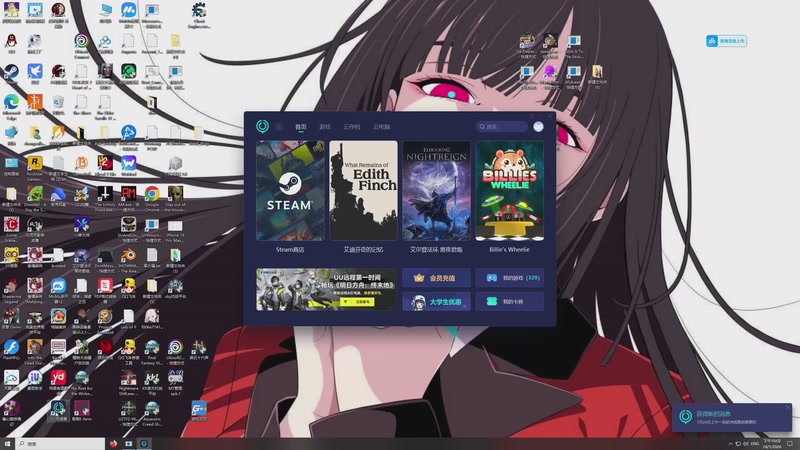Viewport: 800px width, 450px height.
Task: Open Firefox from the taskbar
Action: coord(113,444)
